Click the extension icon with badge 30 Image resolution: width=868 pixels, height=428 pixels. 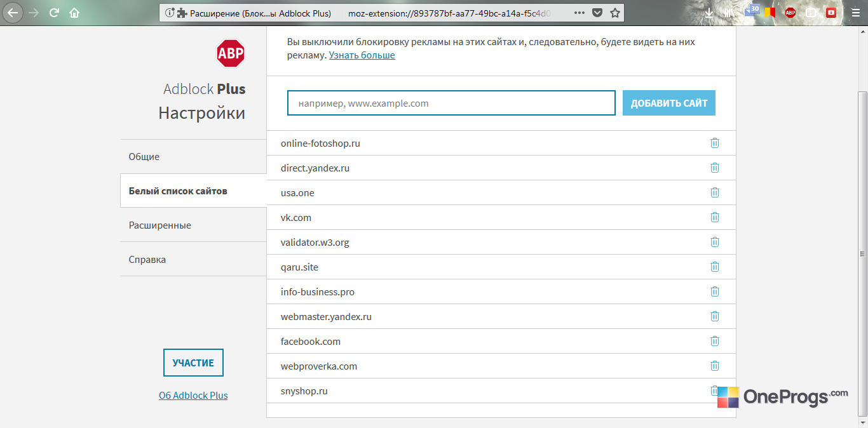coord(752,11)
